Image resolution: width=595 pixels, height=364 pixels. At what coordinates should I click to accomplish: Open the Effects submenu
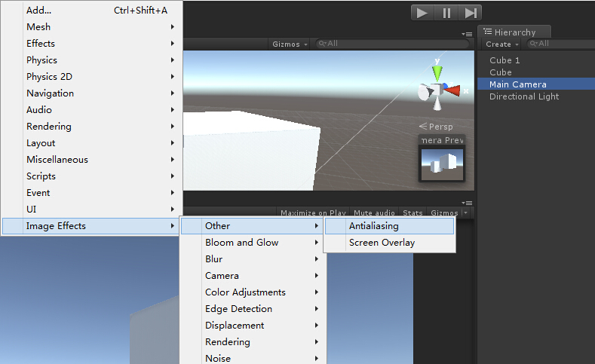click(x=92, y=43)
